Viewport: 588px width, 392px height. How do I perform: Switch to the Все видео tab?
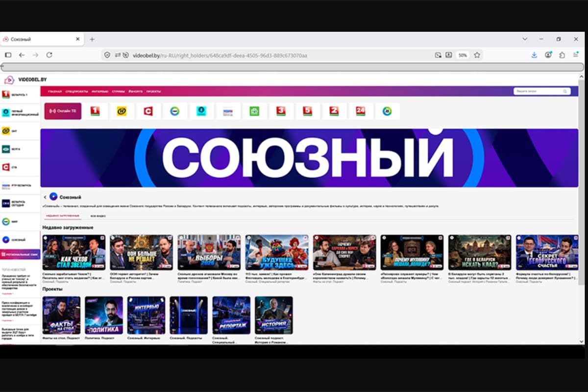coord(98,216)
